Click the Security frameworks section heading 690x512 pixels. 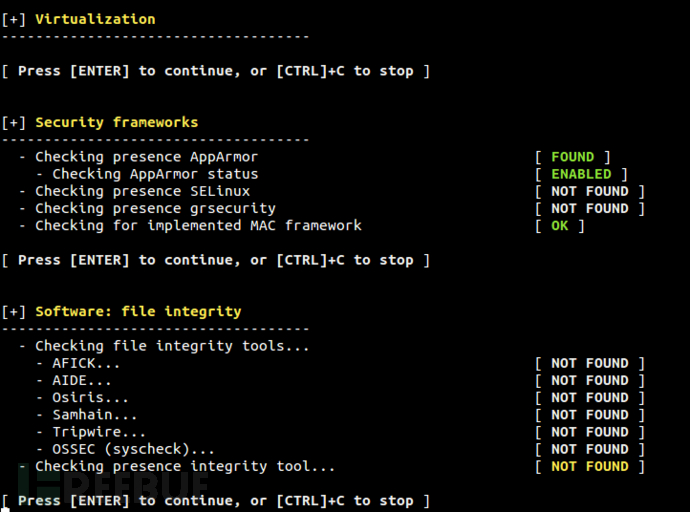point(116,122)
